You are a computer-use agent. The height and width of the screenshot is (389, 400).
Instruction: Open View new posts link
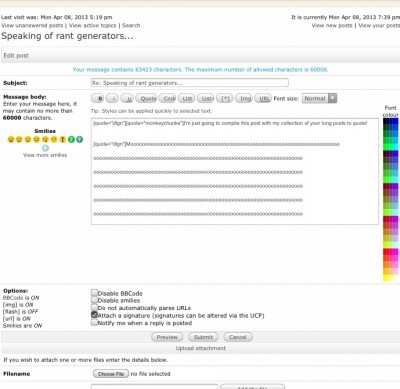(x=332, y=25)
